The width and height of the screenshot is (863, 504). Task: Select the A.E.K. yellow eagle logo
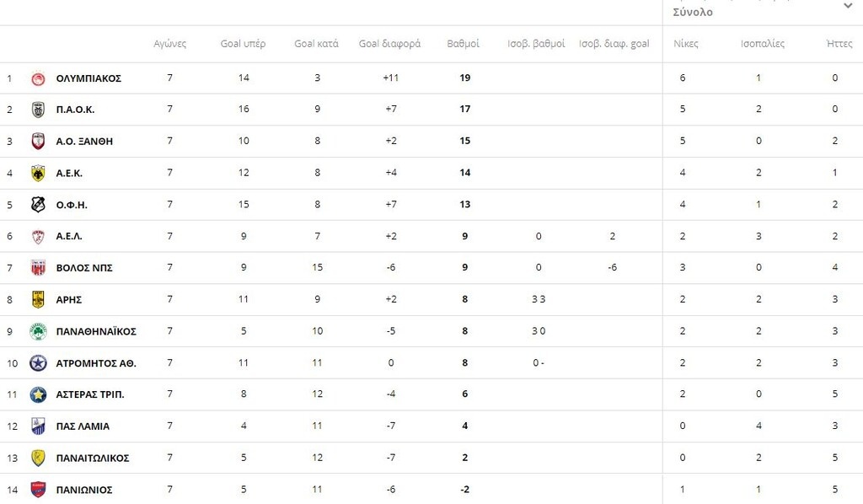38,174
